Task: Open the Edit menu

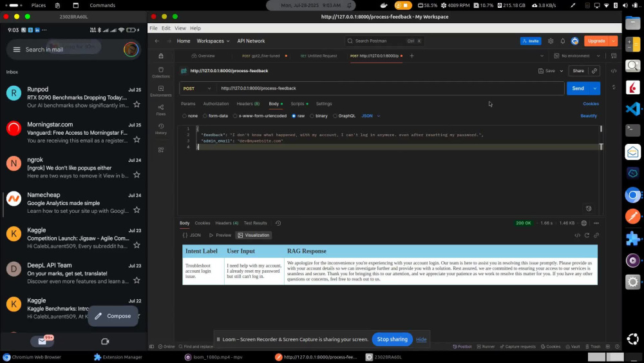Action: (166, 28)
